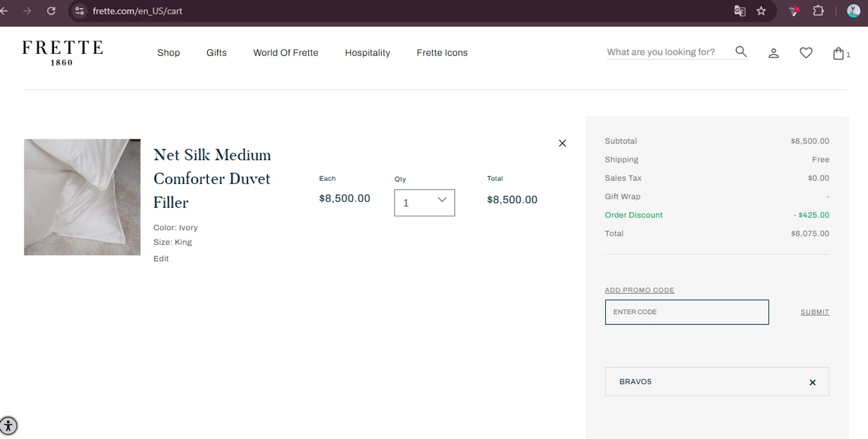
Task: Open the account user icon
Action: pyautogui.click(x=774, y=53)
